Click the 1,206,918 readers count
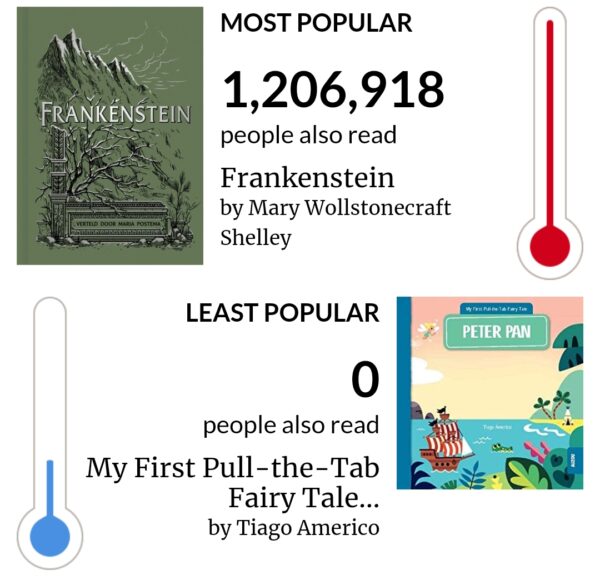 [333, 91]
